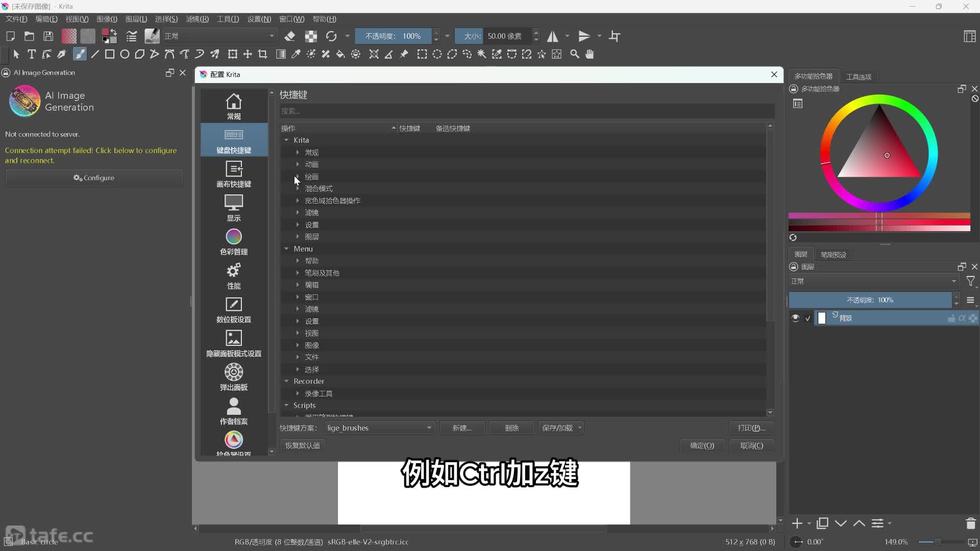Image resolution: width=980 pixels, height=551 pixels.
Task: Expand the 混合模式 shortcuts category
Action: (x=298, y=189)
